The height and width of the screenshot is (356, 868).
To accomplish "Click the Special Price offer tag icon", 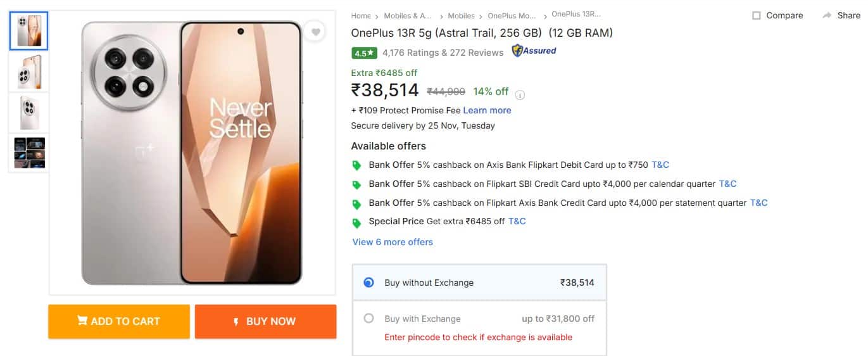I will (x=357, y=222).
